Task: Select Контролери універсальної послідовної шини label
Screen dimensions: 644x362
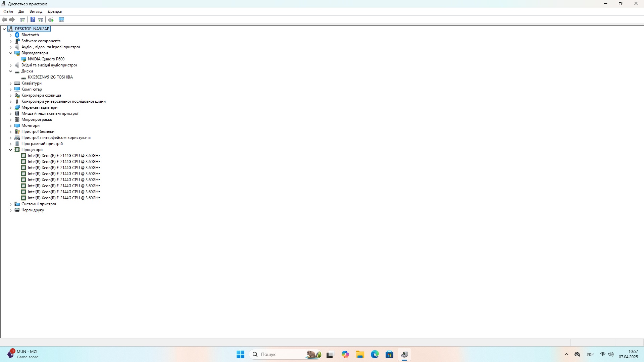Action: click(63, 101)
